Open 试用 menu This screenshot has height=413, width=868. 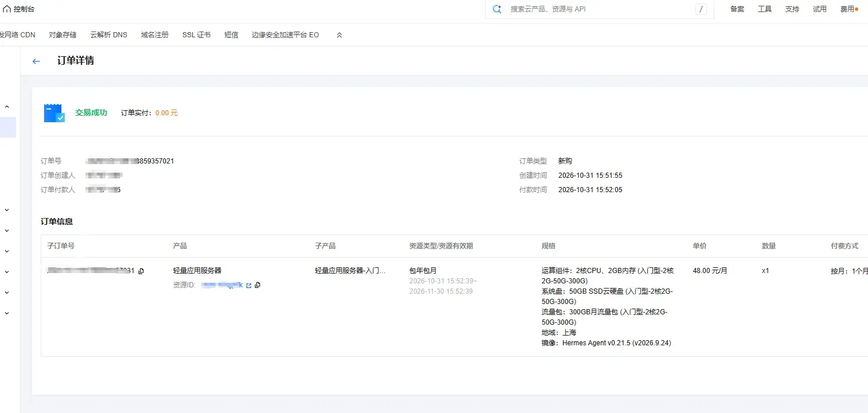click(820, 9)
